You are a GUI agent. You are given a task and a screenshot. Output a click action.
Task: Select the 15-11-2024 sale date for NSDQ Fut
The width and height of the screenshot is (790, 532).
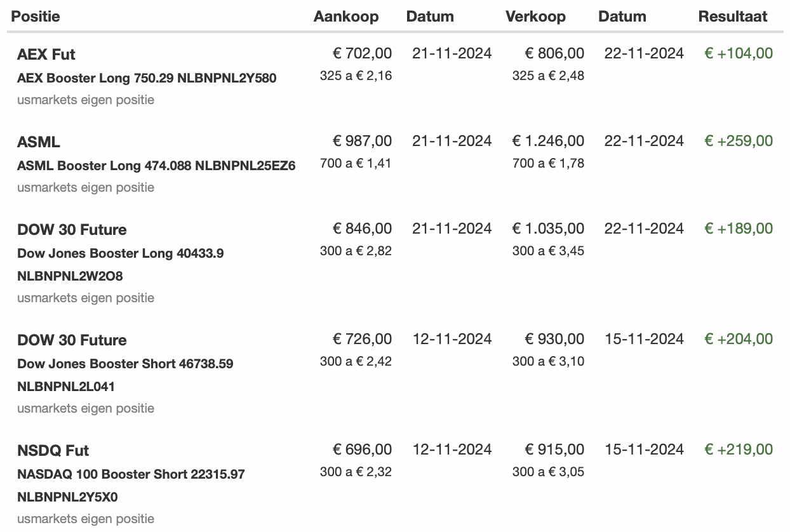(x=644, y=449)
